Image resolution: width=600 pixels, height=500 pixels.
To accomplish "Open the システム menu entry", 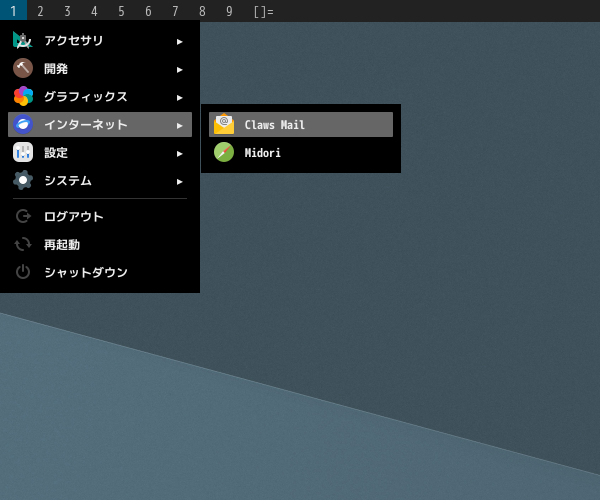I will pyautogui.click(x=100, y=180).
